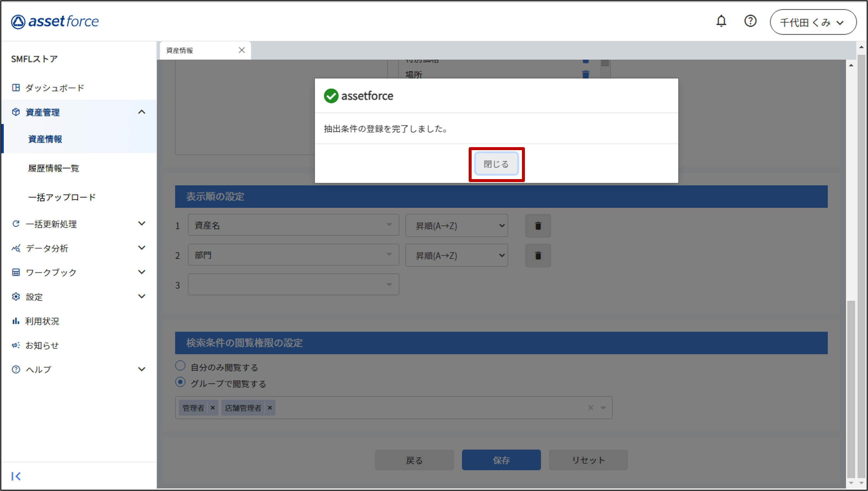The width and height of the screenshot is (868, 491).
Task: Delete the 部門 sort row with trash icon
Action: [x=538, y=256]
